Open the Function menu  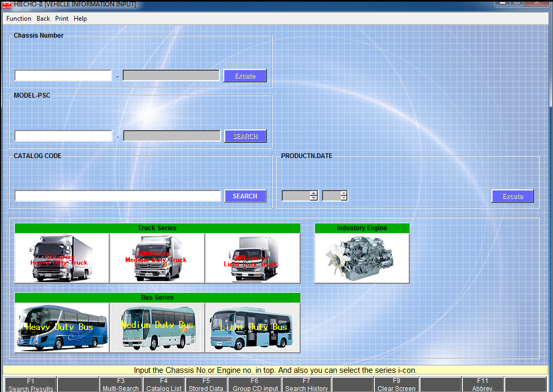pyautogui.click(x=19, y=19)
